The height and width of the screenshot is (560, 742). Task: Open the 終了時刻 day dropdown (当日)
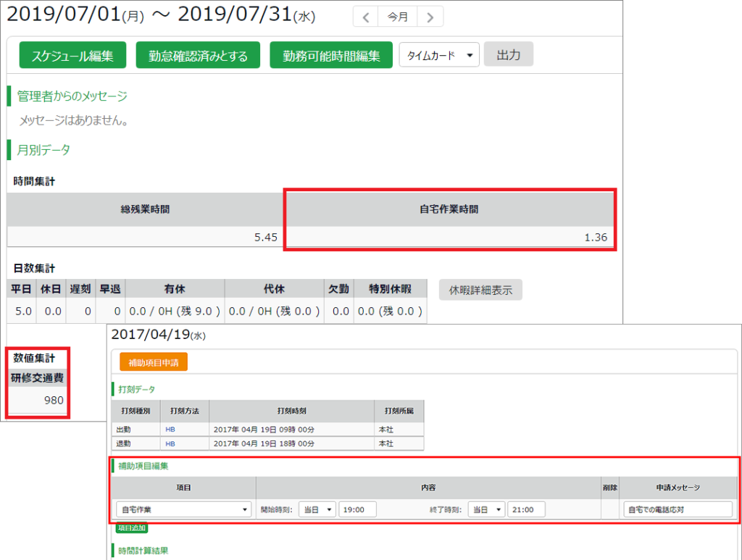[x=485, y=509]
